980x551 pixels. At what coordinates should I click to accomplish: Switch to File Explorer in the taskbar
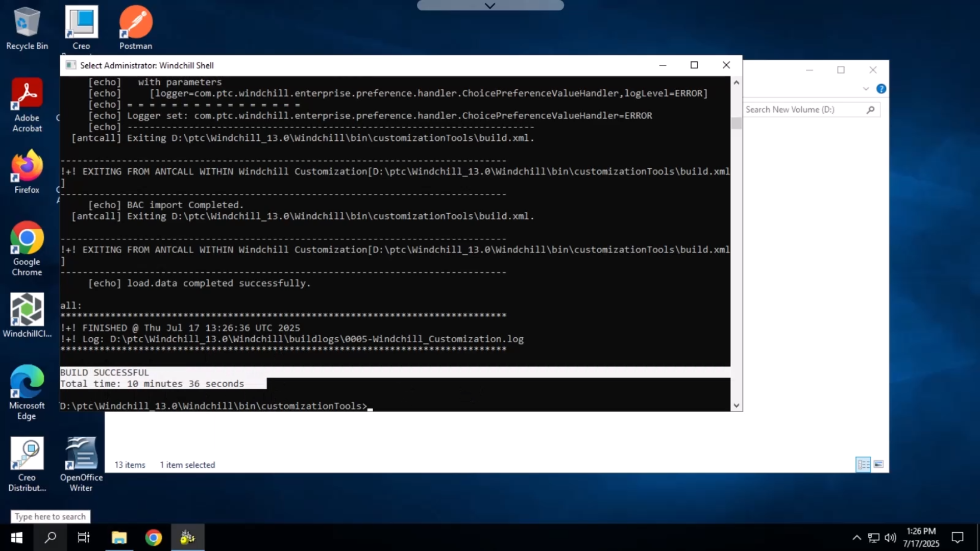pyautogui.click(x=119, y=537)
